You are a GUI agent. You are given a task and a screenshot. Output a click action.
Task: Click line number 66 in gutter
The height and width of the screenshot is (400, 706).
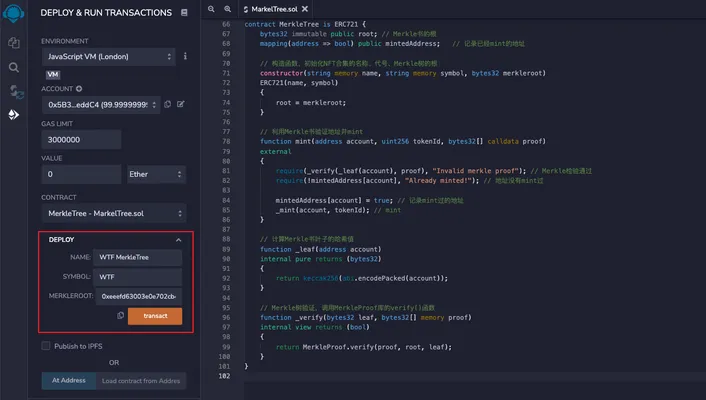[226, 24]
